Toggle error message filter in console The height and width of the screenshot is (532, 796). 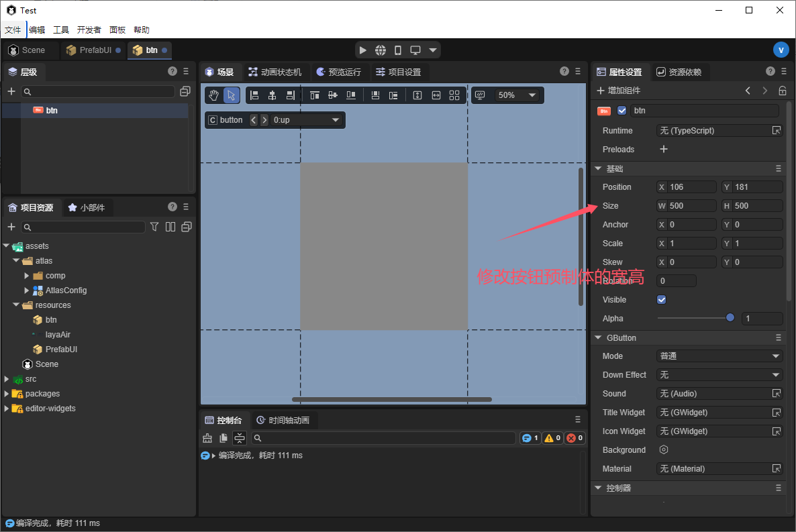(575, 438)
